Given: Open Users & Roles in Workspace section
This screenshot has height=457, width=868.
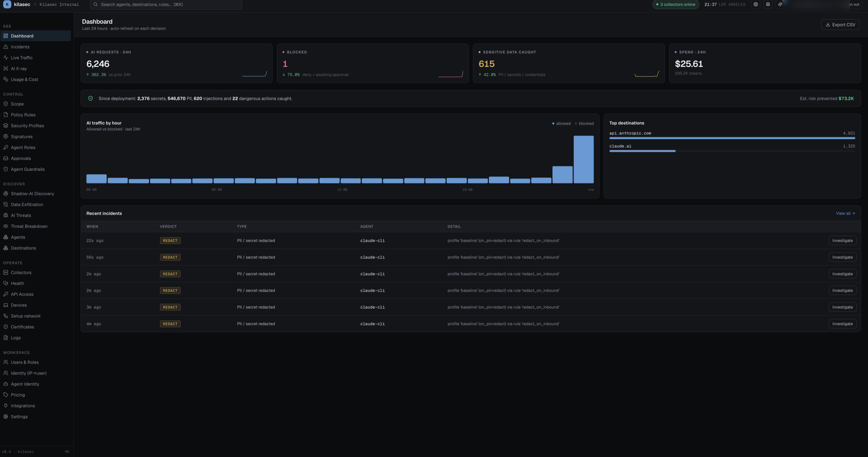Looking at the screenshot, I should [x=35, y=362].
